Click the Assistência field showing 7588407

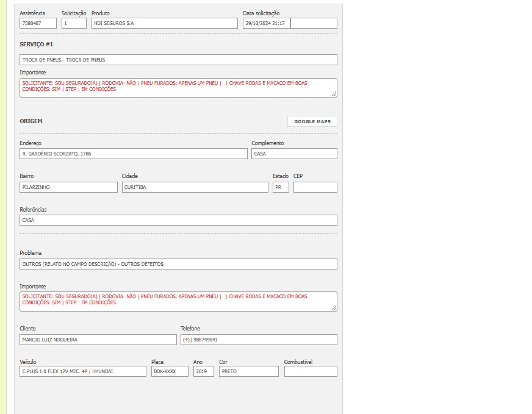click(x=38, y=23)
